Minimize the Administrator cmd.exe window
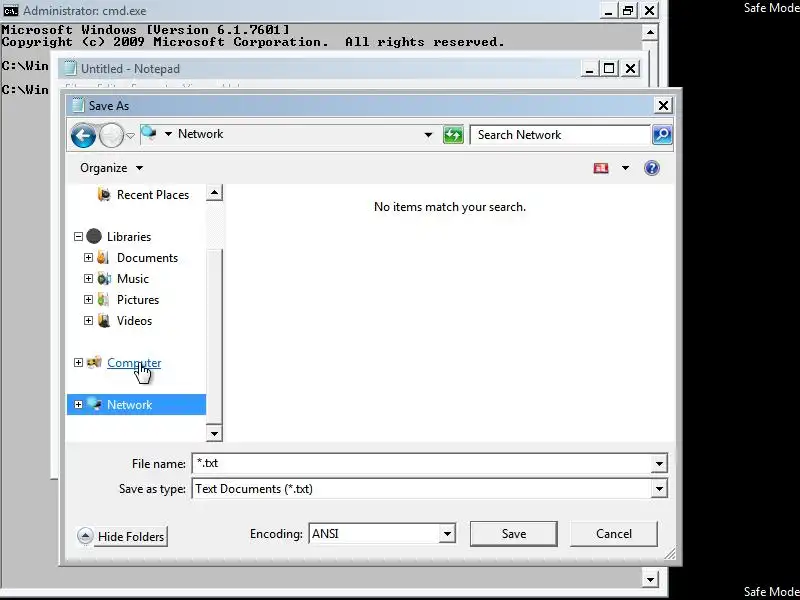The image size is (800, 600). pos(608,11)
